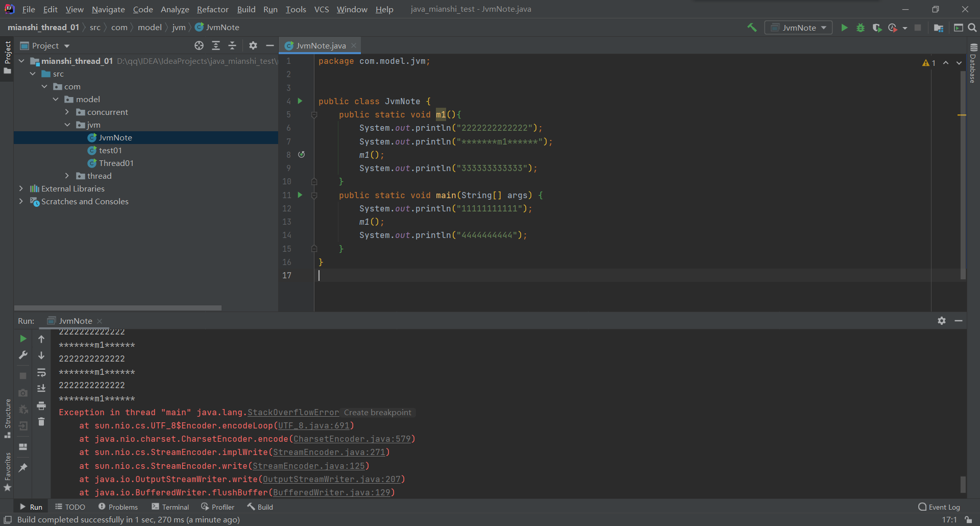This screenshot has height=526, width=980.
Task: Collapse all in Project panel
Action: (232, 45)
